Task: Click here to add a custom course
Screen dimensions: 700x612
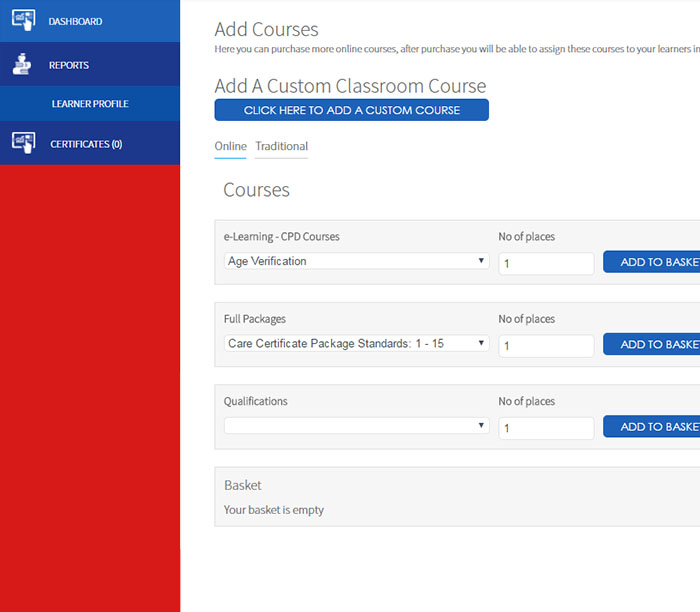Action: [351, 110]
